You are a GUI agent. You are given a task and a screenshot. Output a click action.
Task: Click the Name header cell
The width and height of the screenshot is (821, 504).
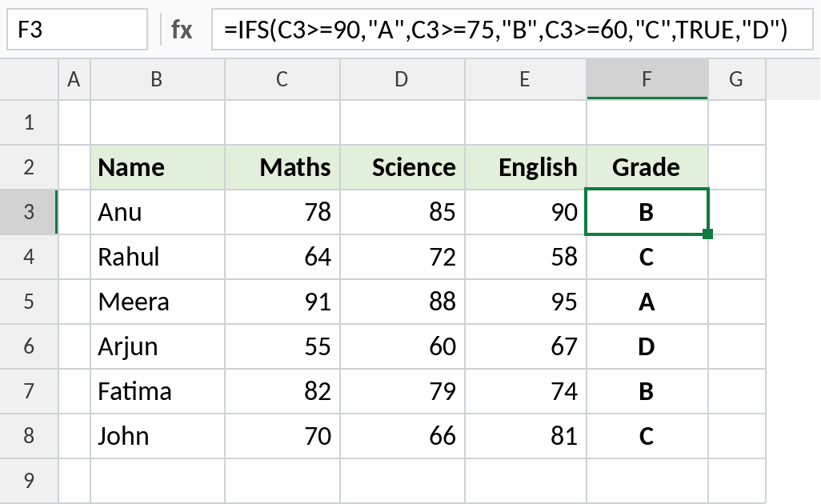157,167
